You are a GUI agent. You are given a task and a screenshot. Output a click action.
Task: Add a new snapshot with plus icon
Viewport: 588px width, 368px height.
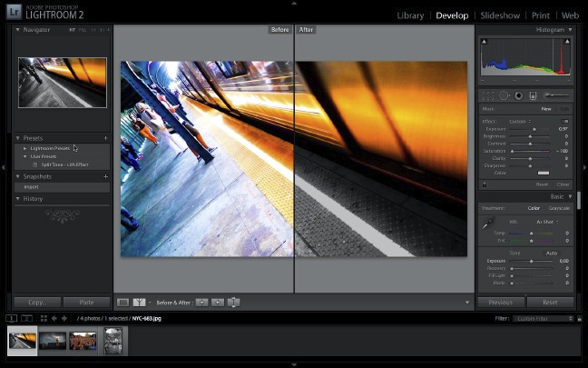tap(105, 176)
